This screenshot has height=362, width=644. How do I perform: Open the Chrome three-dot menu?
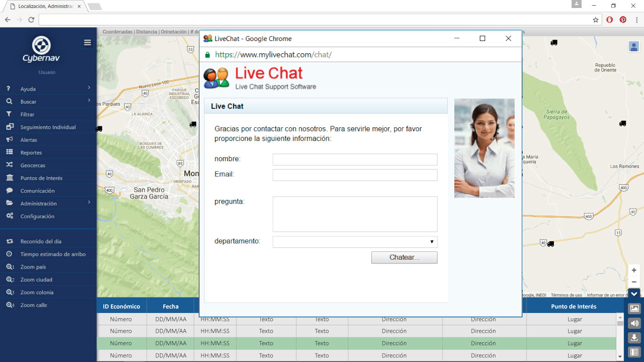636,20
